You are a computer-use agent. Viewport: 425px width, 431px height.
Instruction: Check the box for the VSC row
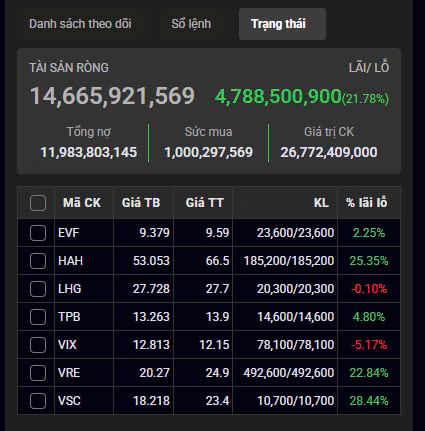point(38,401)
